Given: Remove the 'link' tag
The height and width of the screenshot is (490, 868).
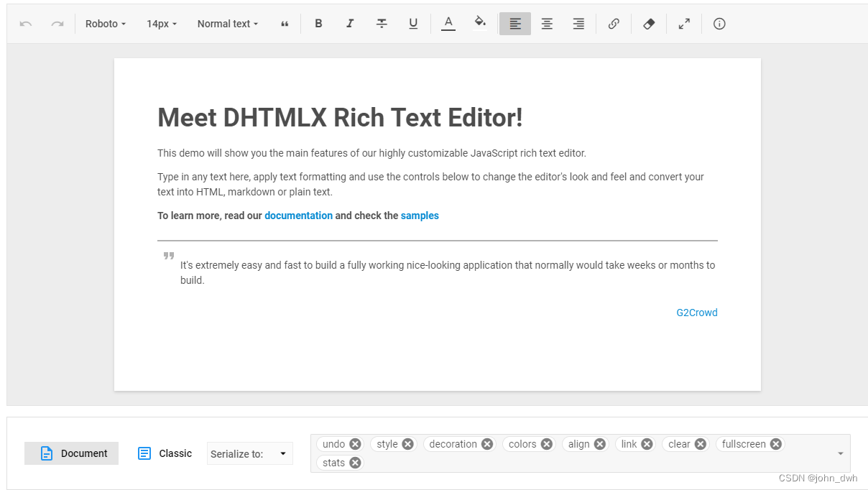Looking at the screenshot, I should tap(647, 444).
